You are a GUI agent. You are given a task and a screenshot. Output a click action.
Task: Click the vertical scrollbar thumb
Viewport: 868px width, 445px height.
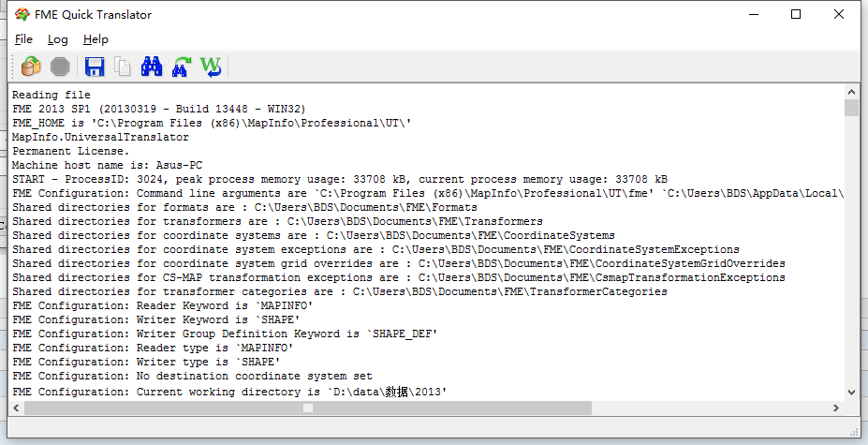[851, 108]
